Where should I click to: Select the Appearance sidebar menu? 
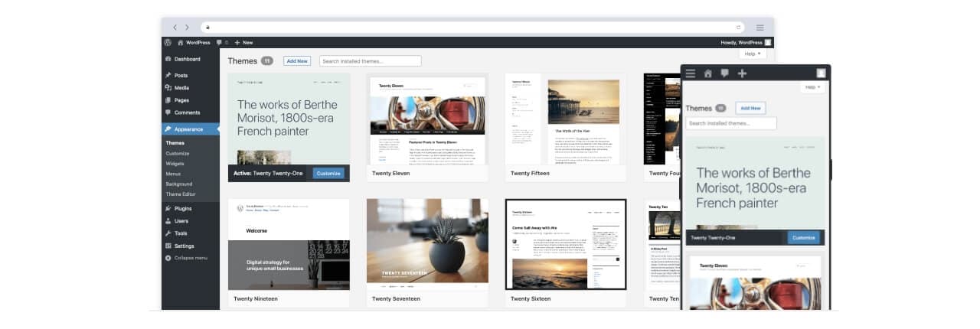pyautogui.click(x=191, y=129)
